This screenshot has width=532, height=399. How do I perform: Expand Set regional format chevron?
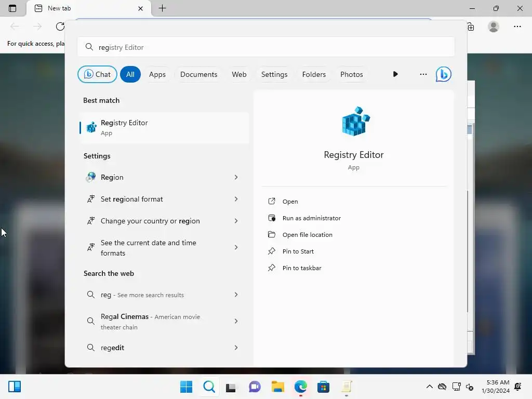point(236,199)
